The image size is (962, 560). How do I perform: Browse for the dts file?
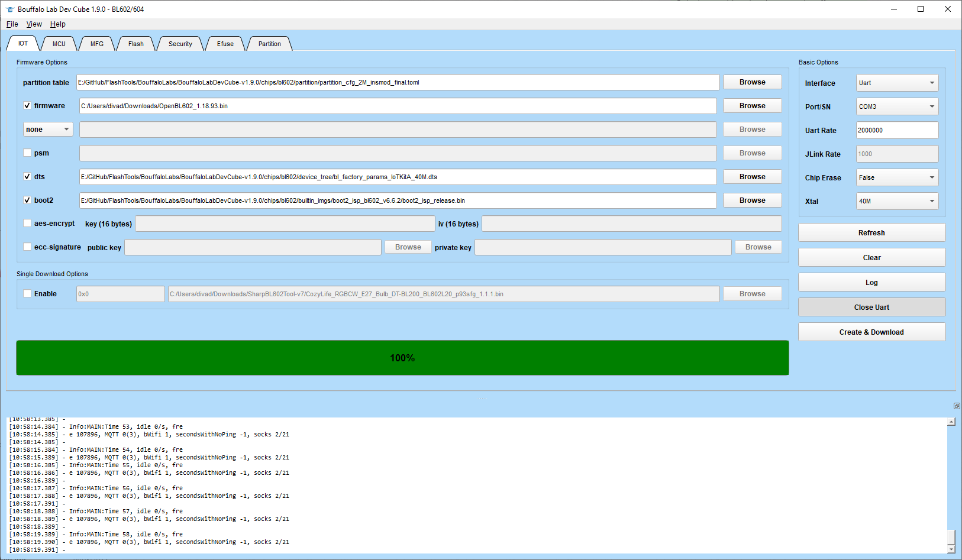pyautogui.click(x=753, y=177)
